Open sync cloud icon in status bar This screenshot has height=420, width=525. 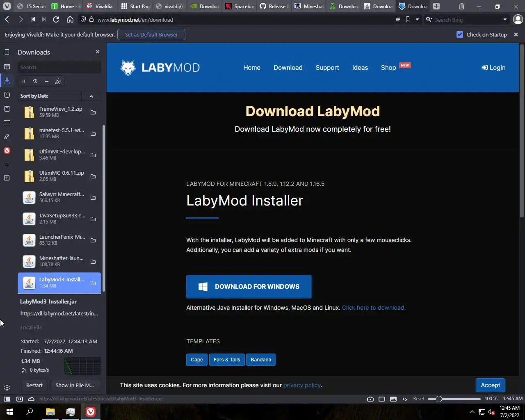pos(31,399)
